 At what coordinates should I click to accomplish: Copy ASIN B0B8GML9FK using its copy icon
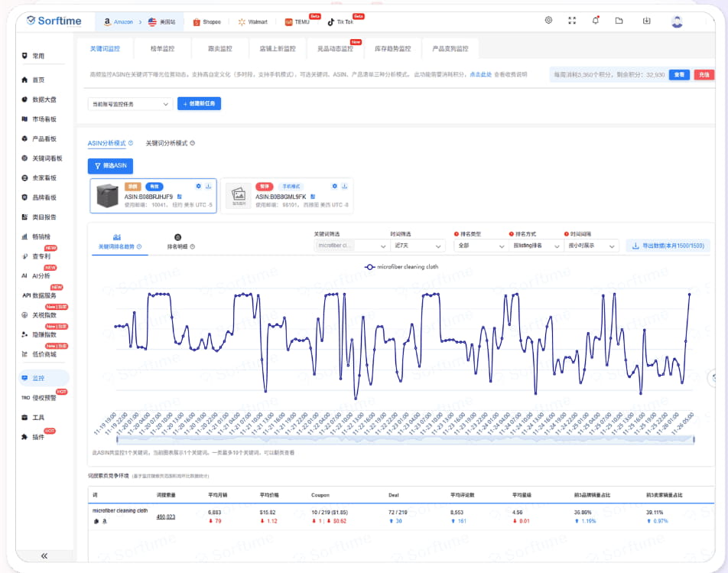[x=313, y=197]
